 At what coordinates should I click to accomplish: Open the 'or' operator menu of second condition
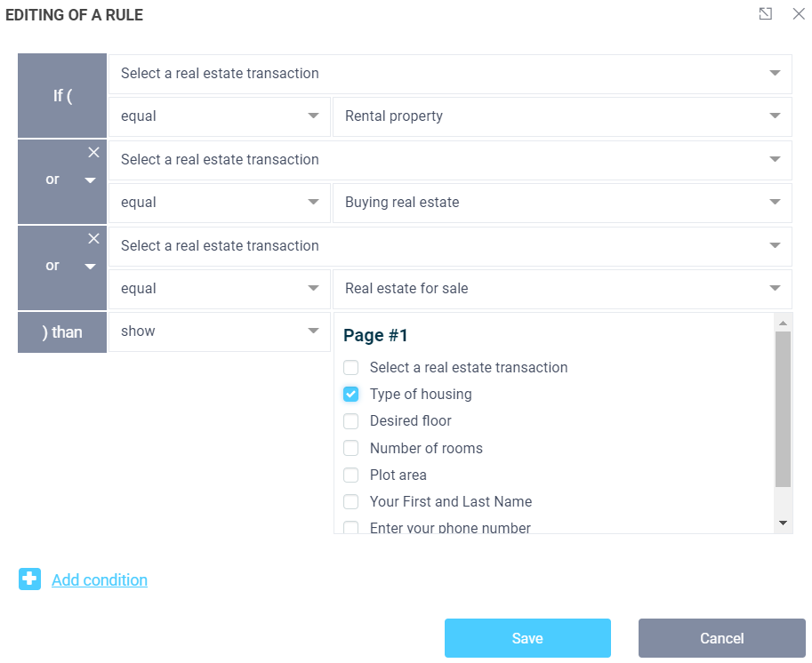(x=89, y=180)
